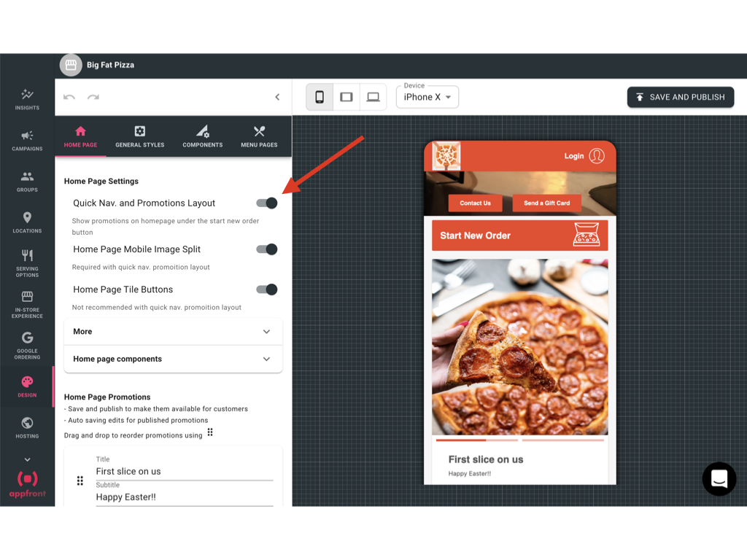Image resolution: width=747 pixels, height=560 pixels.
Task: Switch to the Components tab
Action: [x=203, y=136]
